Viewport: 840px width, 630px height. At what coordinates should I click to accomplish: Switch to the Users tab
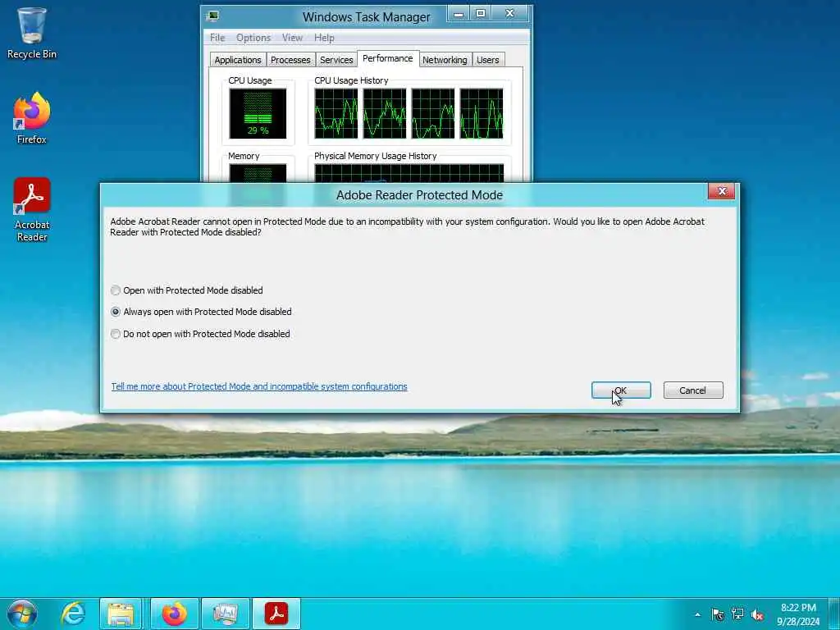point(487,59)
